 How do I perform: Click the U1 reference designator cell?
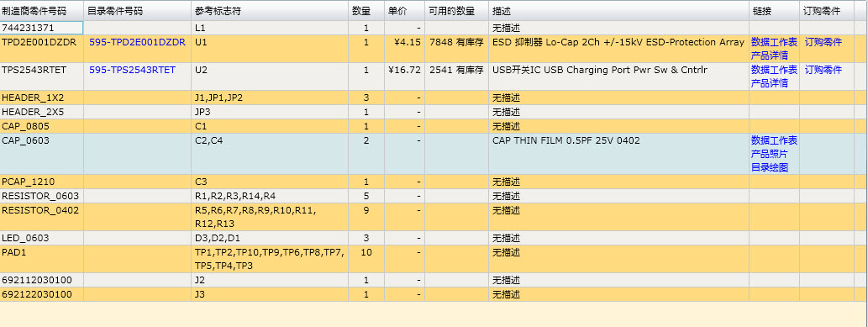270,49
